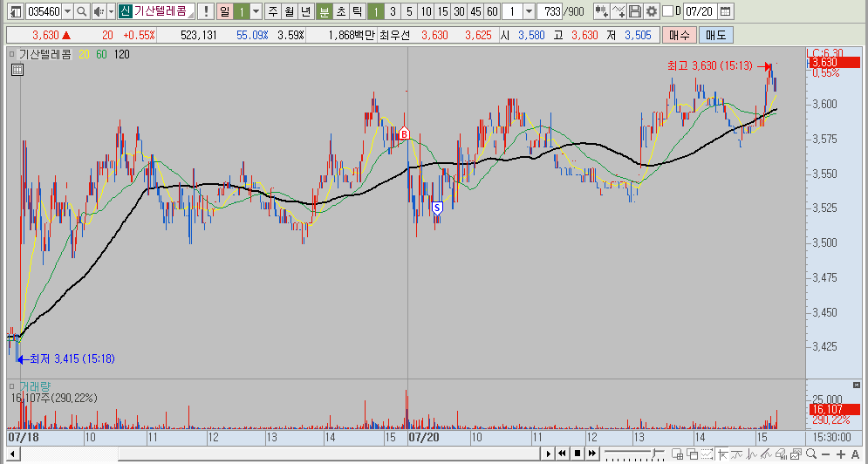Click the window with grid icon in bottom toolbar
The width and height of the screenshot is (868, 464).
click(x=678, y=454)
